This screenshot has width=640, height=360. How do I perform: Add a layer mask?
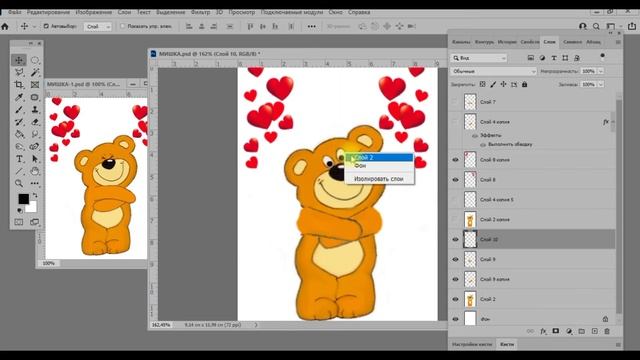click(x=556, y=331)
